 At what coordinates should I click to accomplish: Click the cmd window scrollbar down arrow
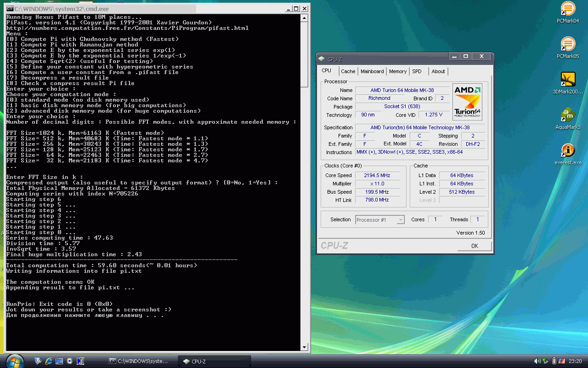[304, 347]
